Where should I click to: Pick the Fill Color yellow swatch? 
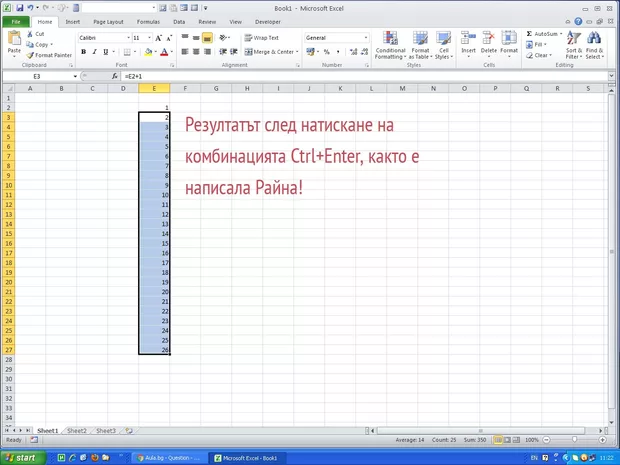(x=148, y=52)
